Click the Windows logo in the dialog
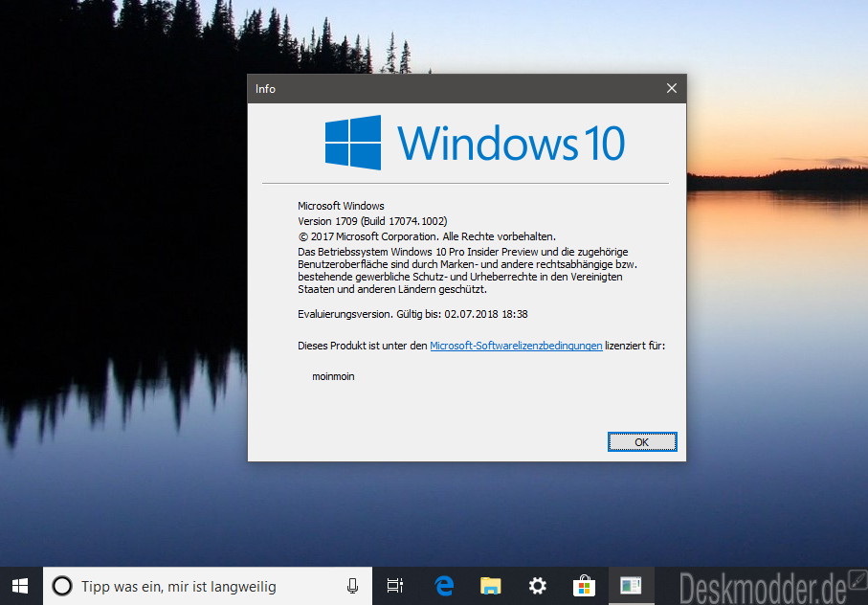 point(352,143)
